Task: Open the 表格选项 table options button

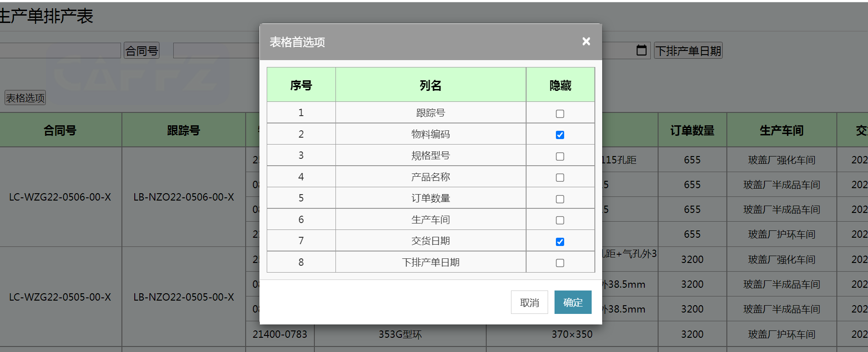Action: pos(25,98)
